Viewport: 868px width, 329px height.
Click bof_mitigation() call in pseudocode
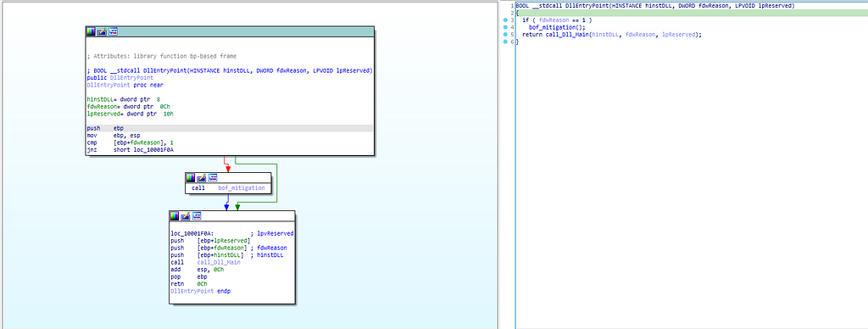pos(557,27)
